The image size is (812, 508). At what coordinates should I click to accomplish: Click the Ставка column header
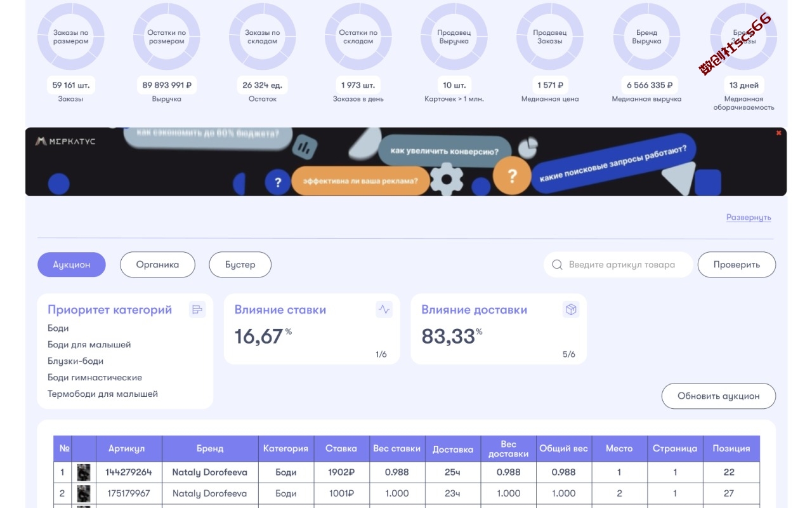pyautogui.click(x=341, y=448)
